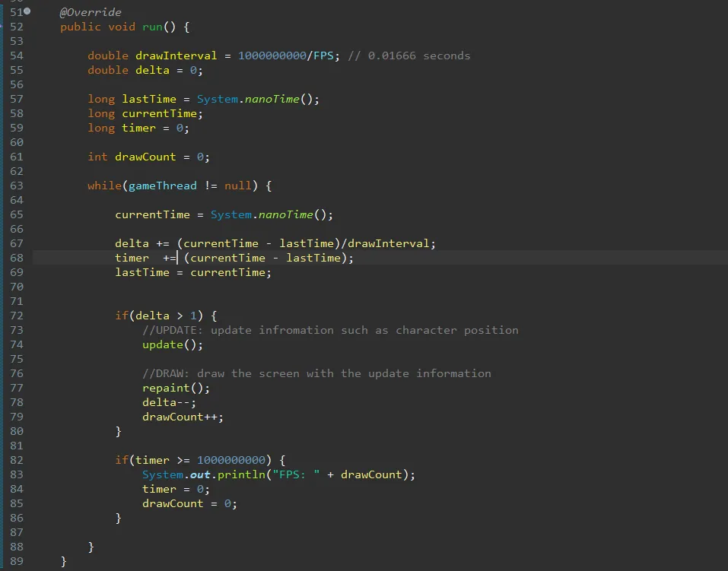Click 'timer = 0;' on line 84
This screenshot has height=571, width=728.
click(176, 489)
